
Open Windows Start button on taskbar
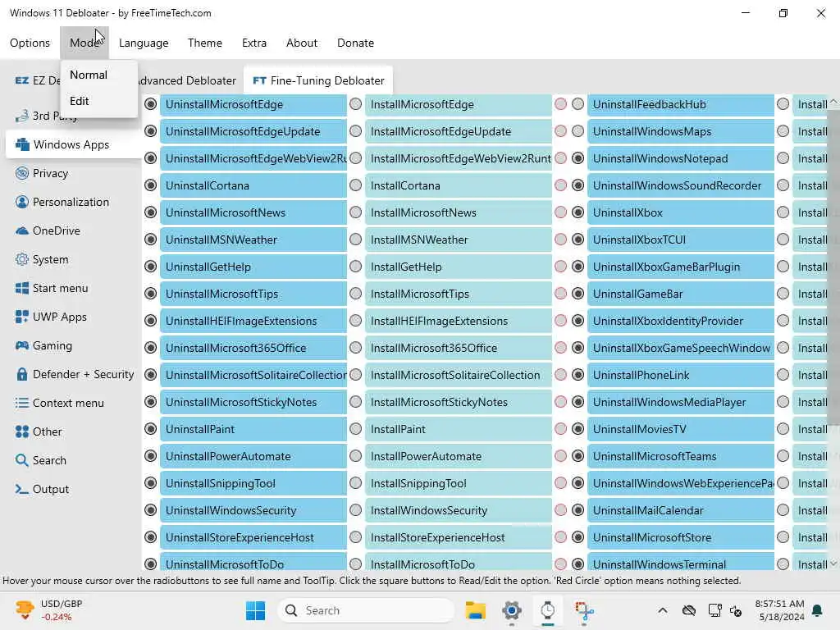coord(256,610)
